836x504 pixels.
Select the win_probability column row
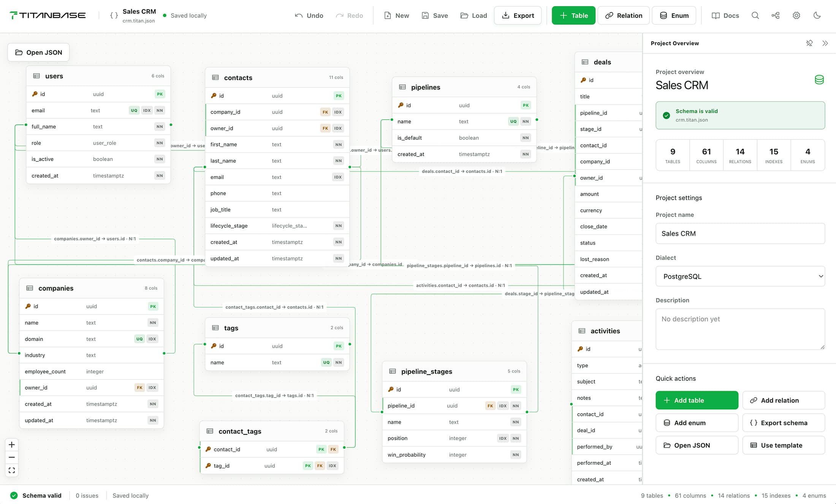coord(454,455)
